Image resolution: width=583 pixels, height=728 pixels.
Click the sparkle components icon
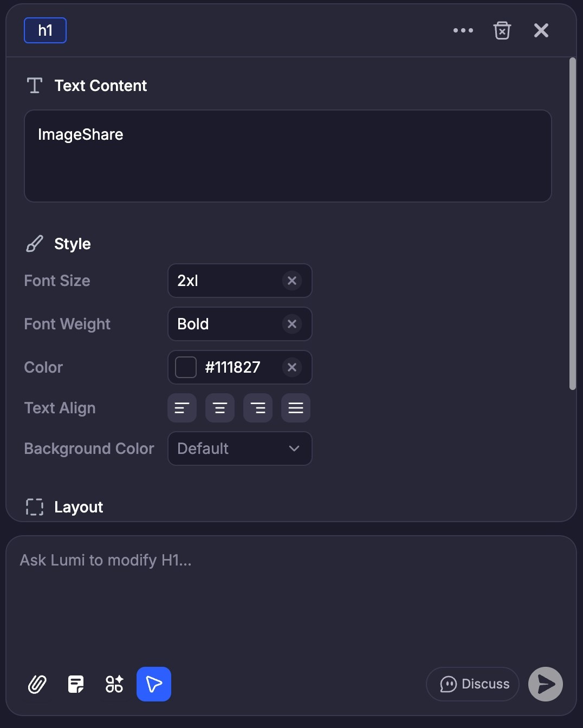pyautogui.click(x=114, y=684)
